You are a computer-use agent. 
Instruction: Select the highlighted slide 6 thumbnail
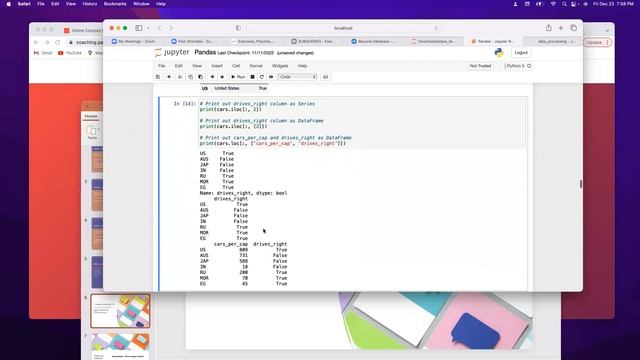[120, 311]
